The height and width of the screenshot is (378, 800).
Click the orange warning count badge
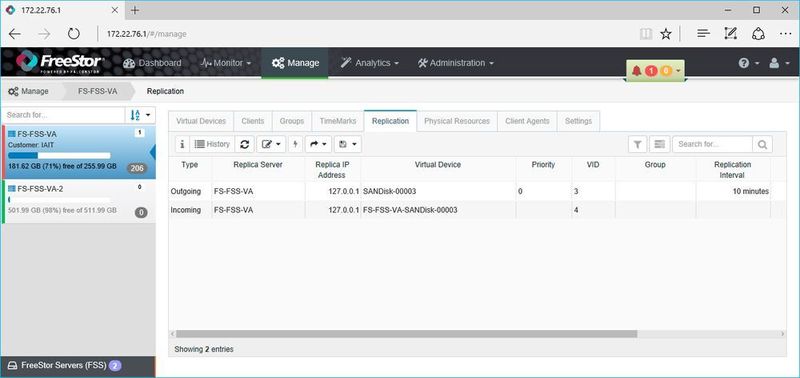665,71
